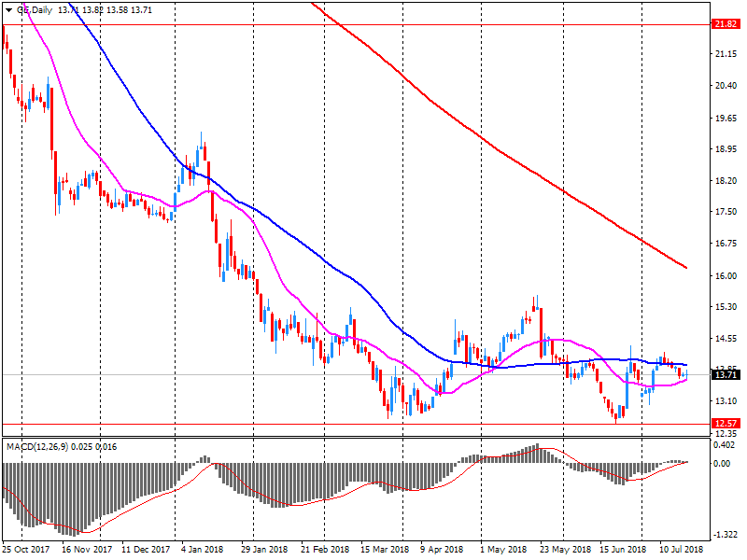Click the 17.50 price scale value
Image resolution: width=747 pixels, height=560 pixels.
coord(726,212)
